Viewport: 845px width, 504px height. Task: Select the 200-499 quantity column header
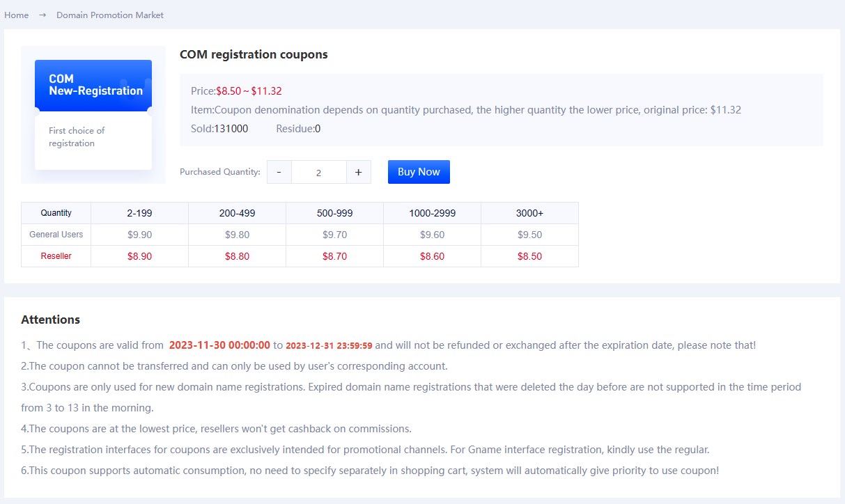[x=237, y=213]
